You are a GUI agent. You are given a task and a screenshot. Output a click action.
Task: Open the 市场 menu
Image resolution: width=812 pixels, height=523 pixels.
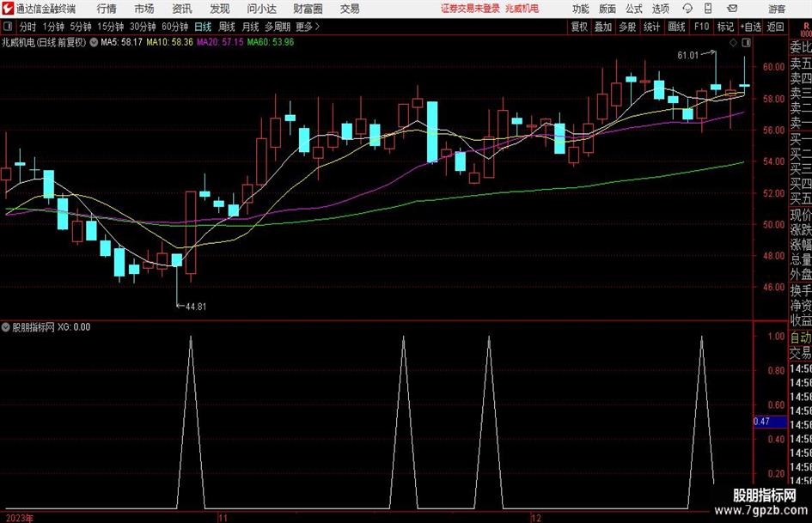pos(144,9)
